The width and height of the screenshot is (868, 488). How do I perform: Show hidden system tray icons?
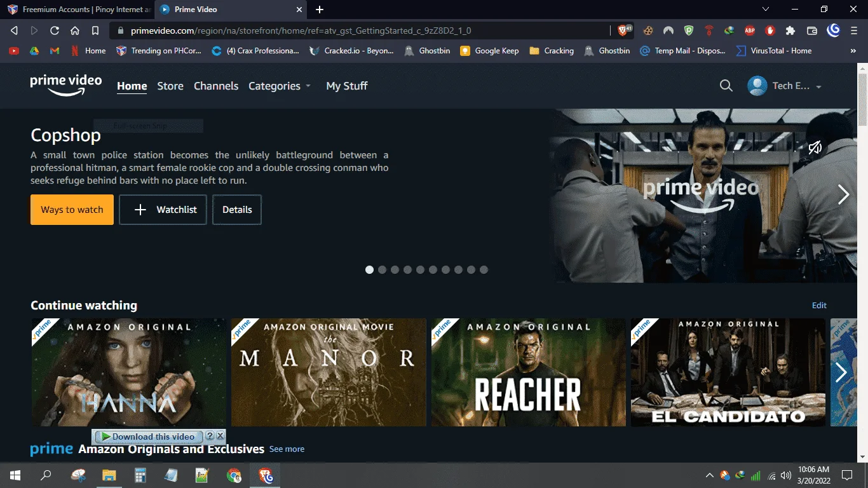(709, 475)
